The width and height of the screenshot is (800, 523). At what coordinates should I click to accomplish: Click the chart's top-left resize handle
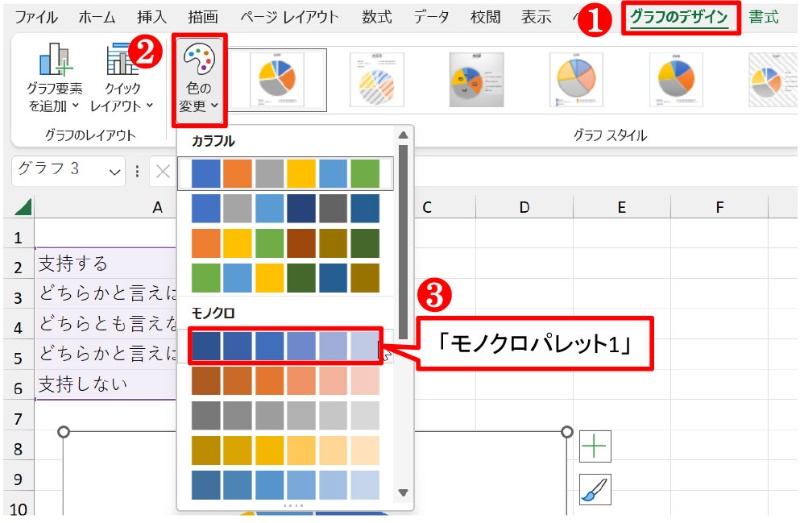pos(63,432)
